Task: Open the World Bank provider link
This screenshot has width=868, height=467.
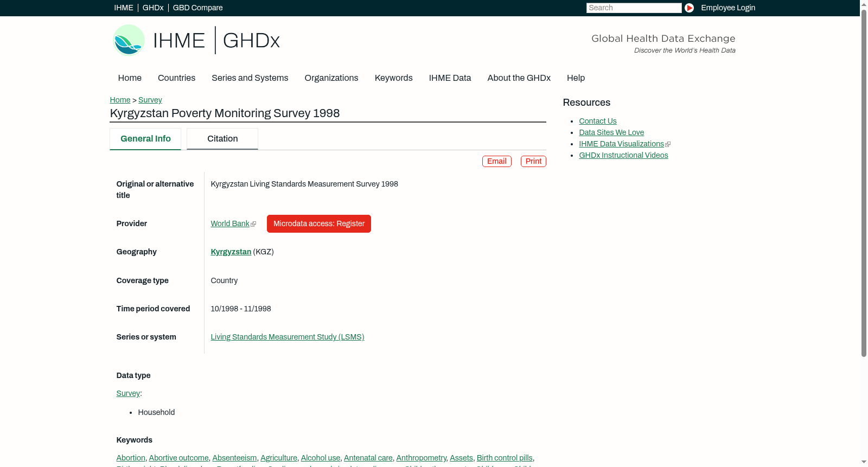Action: [x=230, y=223]
